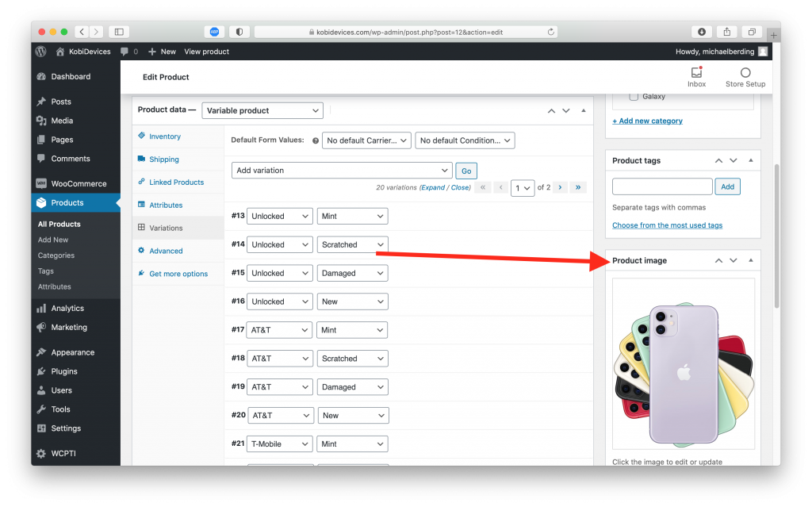
Task: Click Add new category link
Action: [x=647, y=121]
